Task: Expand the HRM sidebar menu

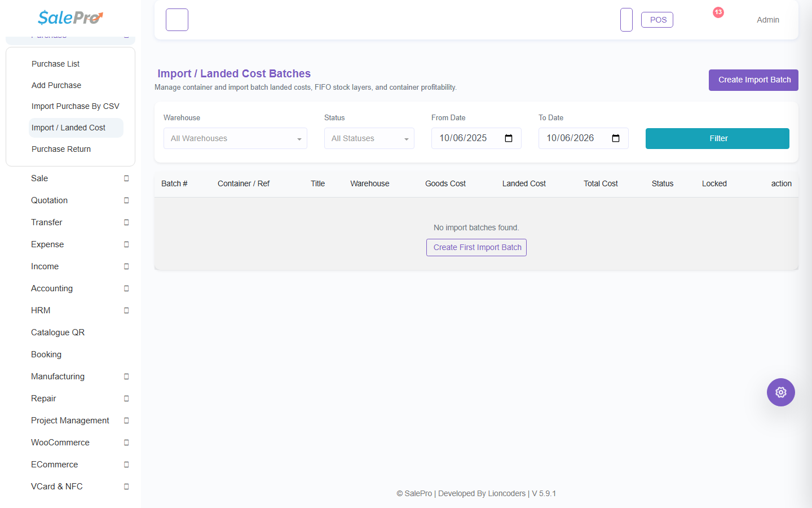Action: 70,310
